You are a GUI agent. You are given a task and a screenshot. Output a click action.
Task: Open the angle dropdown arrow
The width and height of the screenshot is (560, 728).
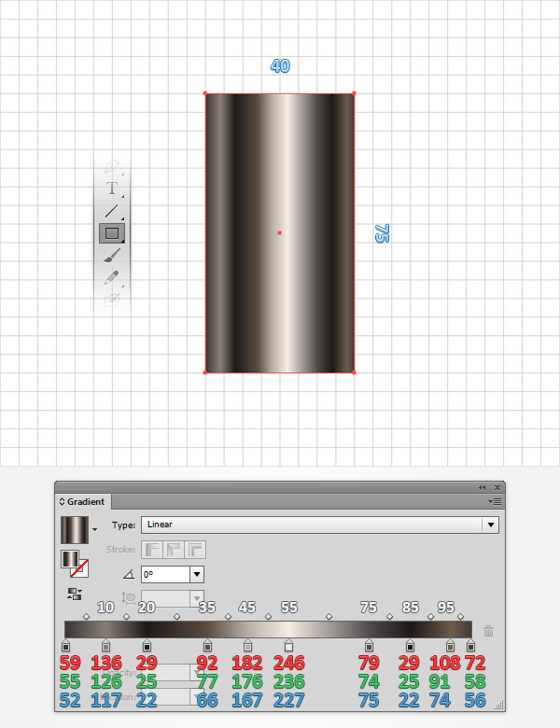pyautogui.click(x=197, y=574)
